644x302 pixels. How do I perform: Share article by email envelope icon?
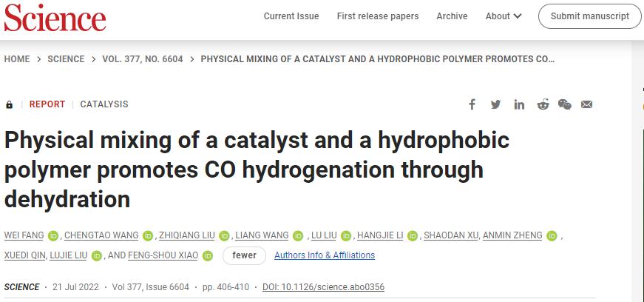coord(586,104)
